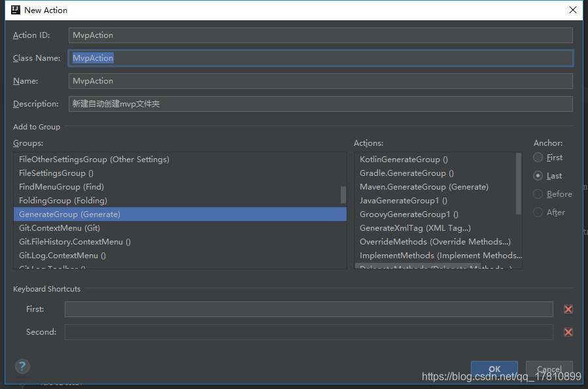
Task: Pick Git.ContextMenu (Git) group
Action: point(180,228)
